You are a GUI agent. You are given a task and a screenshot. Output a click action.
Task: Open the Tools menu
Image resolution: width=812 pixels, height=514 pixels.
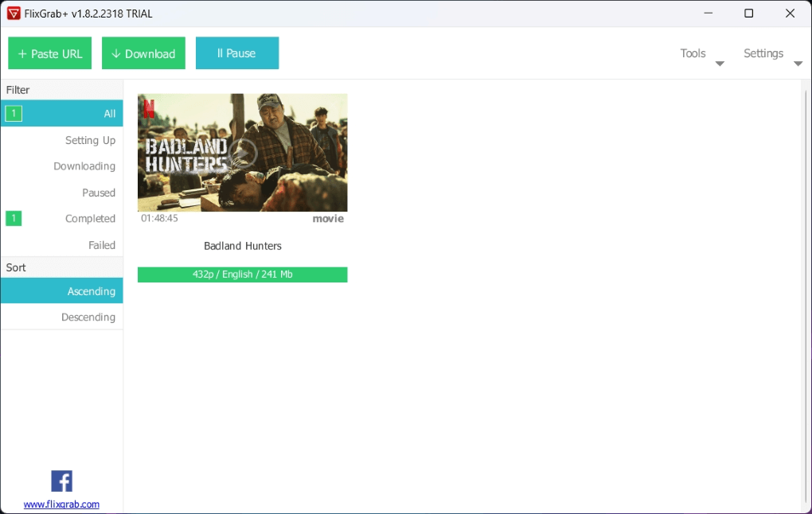tap(693, 53)
